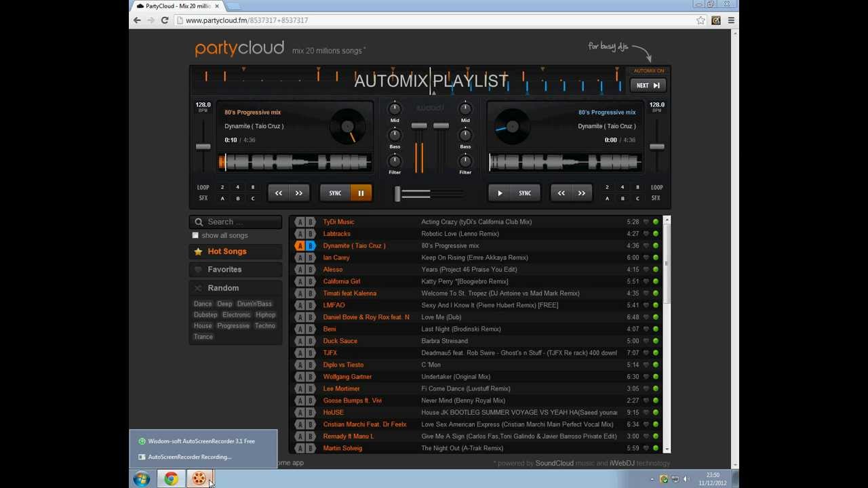Favorite the TyDi Music song heart
The image size is (868, 488).
(646, 222)
